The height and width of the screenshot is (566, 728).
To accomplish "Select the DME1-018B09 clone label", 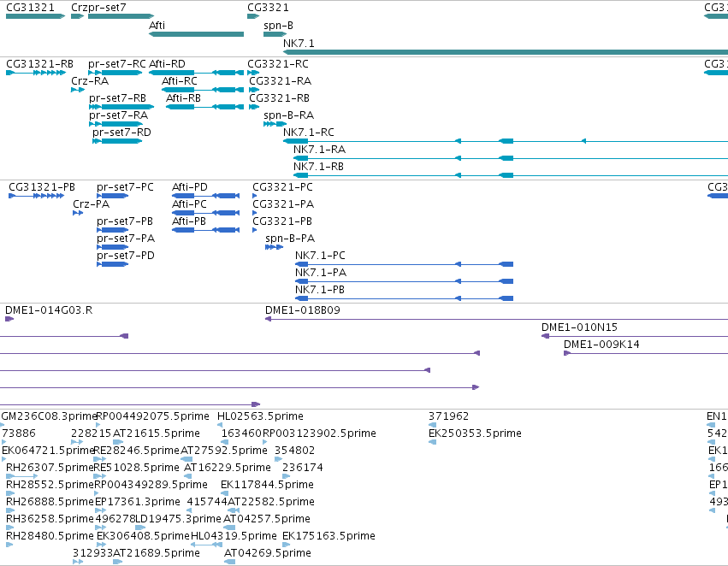I will tap(303, 310).
